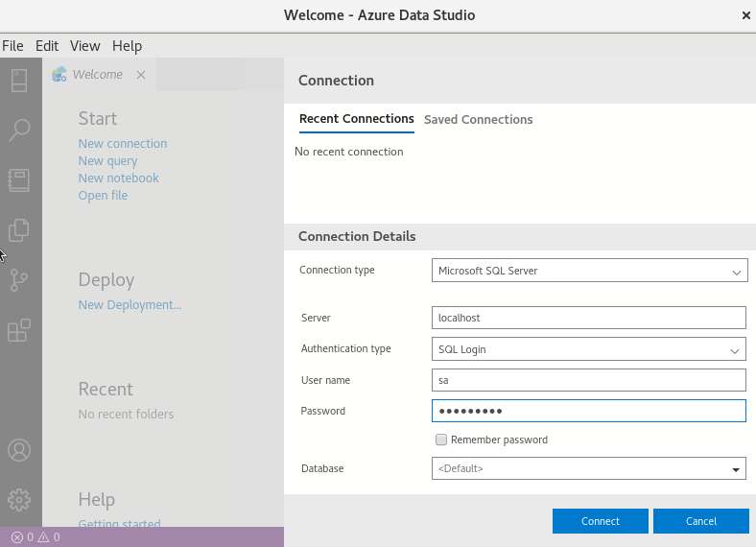The width and height of the screenshot is (756, 547).
Task: Show the Explorer files icon
Action: click(19, 230)
